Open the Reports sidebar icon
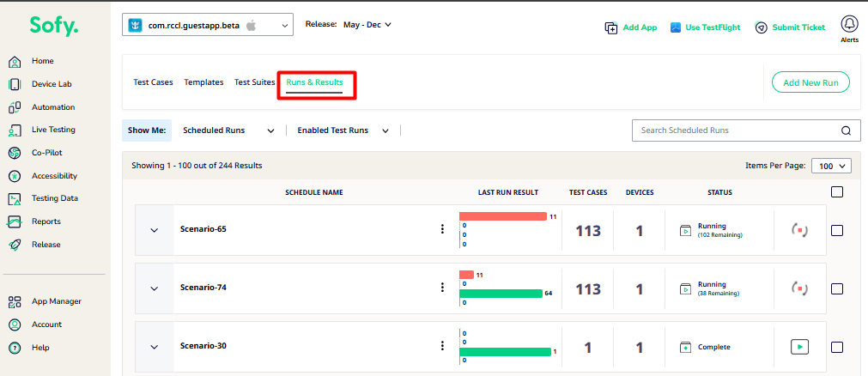The width and height of the screenshot is (868, 376). [x=15, y=221]
